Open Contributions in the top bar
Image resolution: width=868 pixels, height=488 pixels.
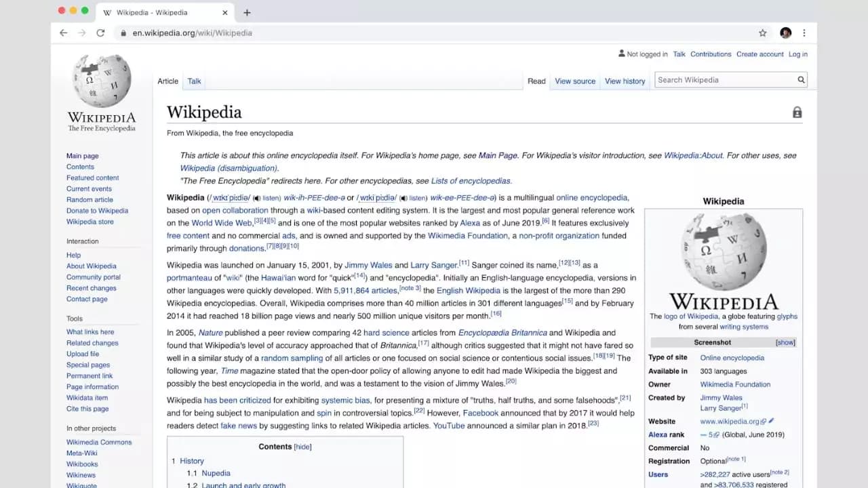(711, 54)
